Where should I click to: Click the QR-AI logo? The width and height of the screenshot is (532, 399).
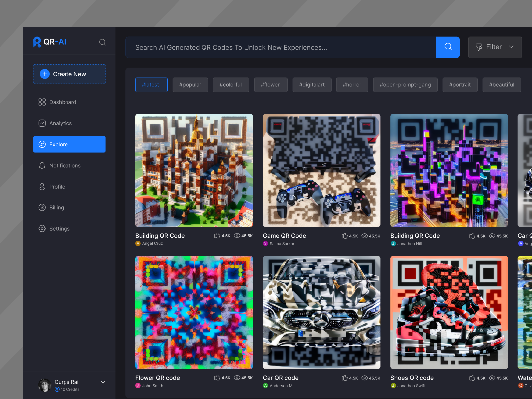tap(50, 42)
